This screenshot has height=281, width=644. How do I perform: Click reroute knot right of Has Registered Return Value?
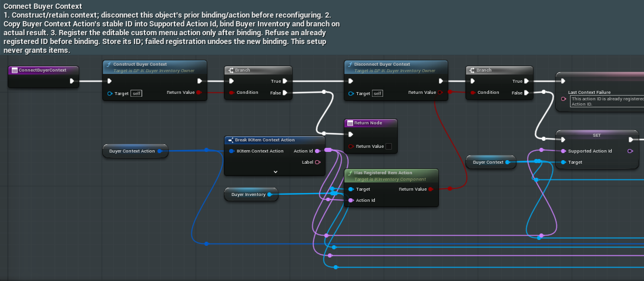click(450, 189)
